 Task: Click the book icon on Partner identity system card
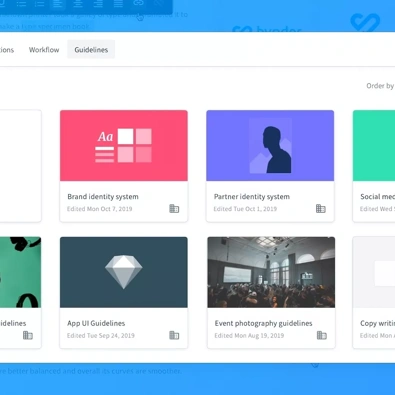click(321, 209)
